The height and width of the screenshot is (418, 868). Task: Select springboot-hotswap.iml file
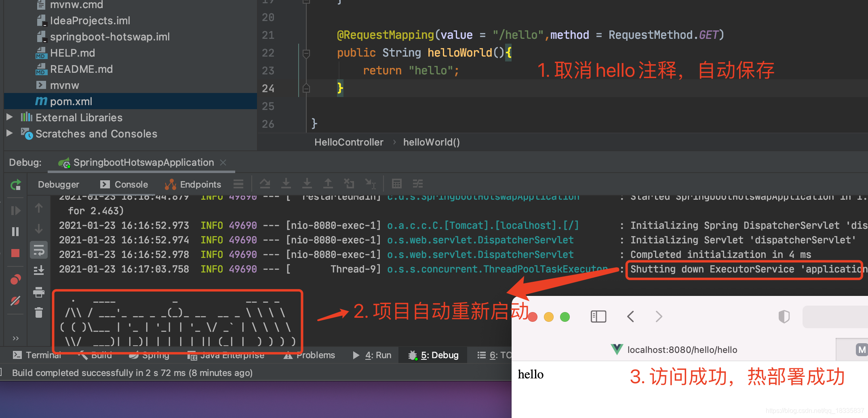click(x=103, y=37)
